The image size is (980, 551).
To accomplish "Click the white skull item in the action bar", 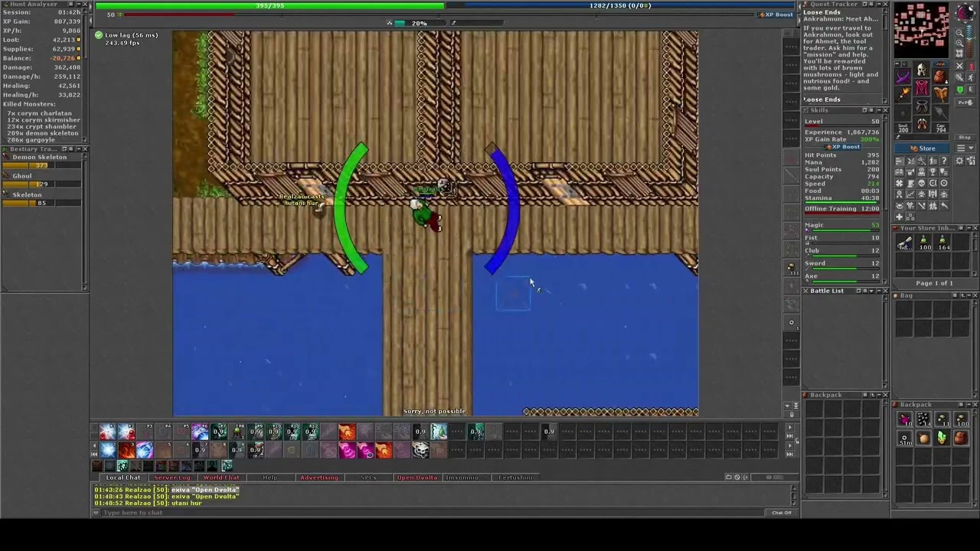I will click(x=420, y=450).
